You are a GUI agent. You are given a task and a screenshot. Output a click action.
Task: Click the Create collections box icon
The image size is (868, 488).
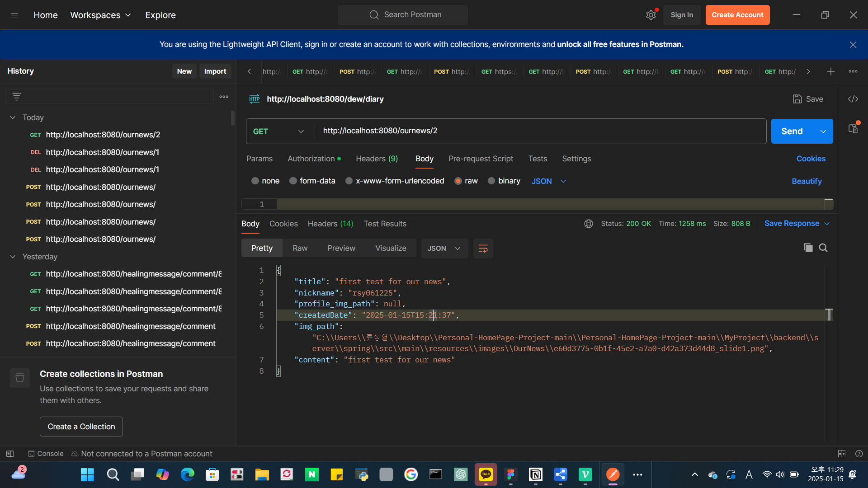(20, 378)
